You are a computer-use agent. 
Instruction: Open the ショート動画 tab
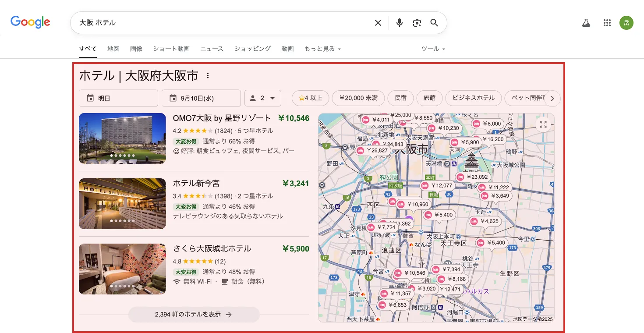pos(171,49)
